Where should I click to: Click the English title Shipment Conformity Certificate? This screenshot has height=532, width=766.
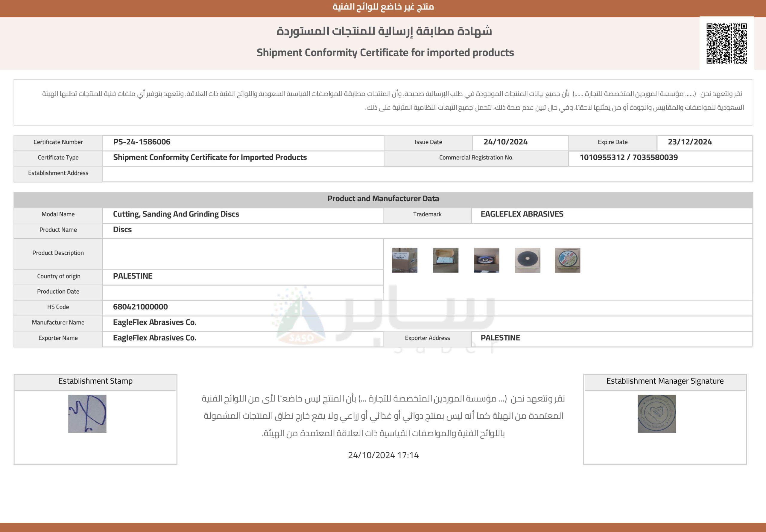point(385,53)
